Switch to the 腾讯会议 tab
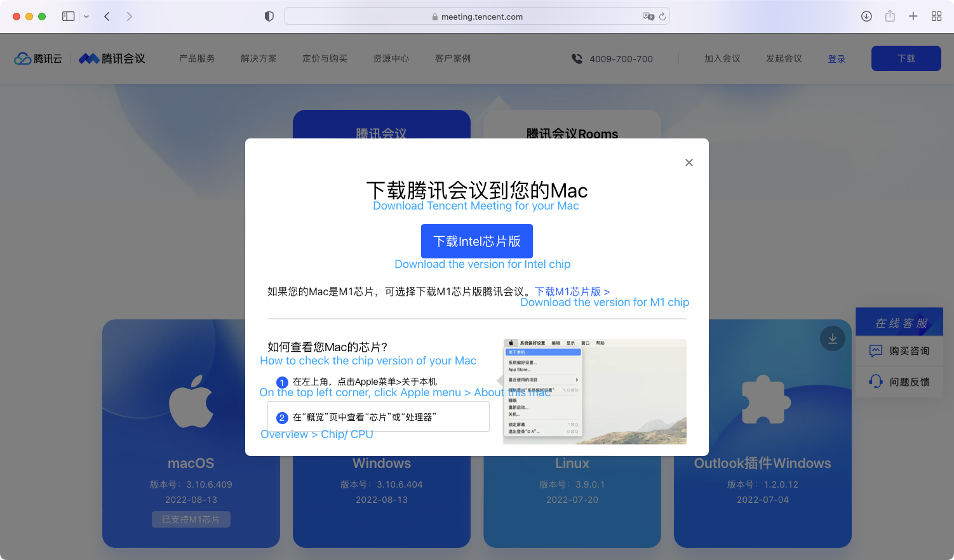The image size is (954, 560). (x=382, y=125)
